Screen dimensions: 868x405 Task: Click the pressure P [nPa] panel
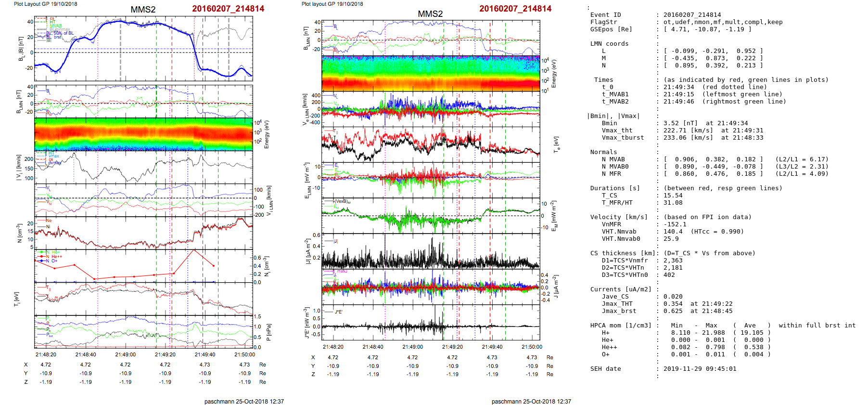pos(143,331)
